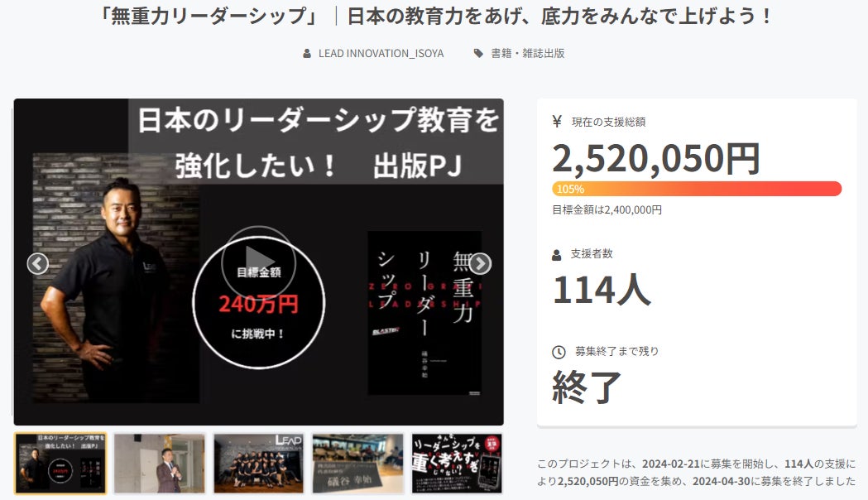868x500 pixels.
Task: Click the supporter person icon by 支援者数
Action: click(x=557, y=255)
